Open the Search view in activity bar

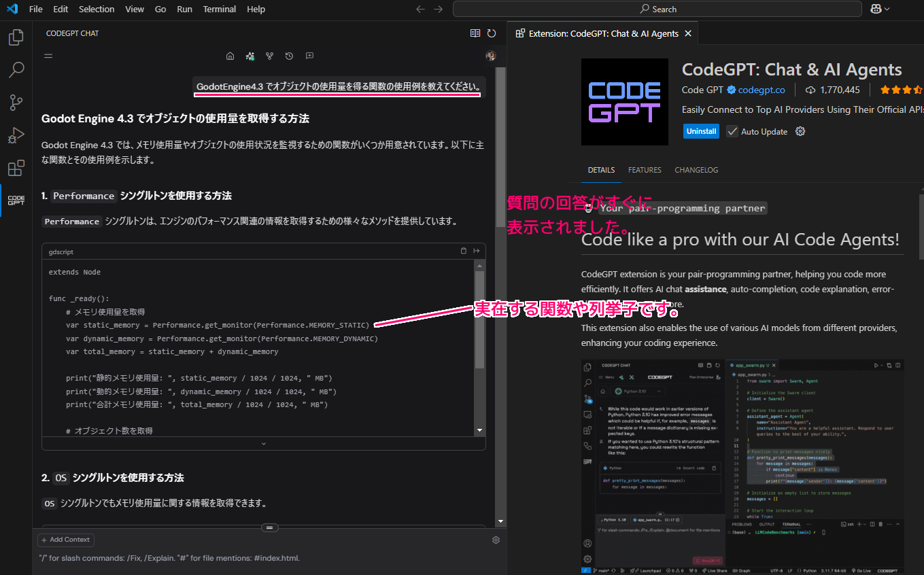(16, 70)
